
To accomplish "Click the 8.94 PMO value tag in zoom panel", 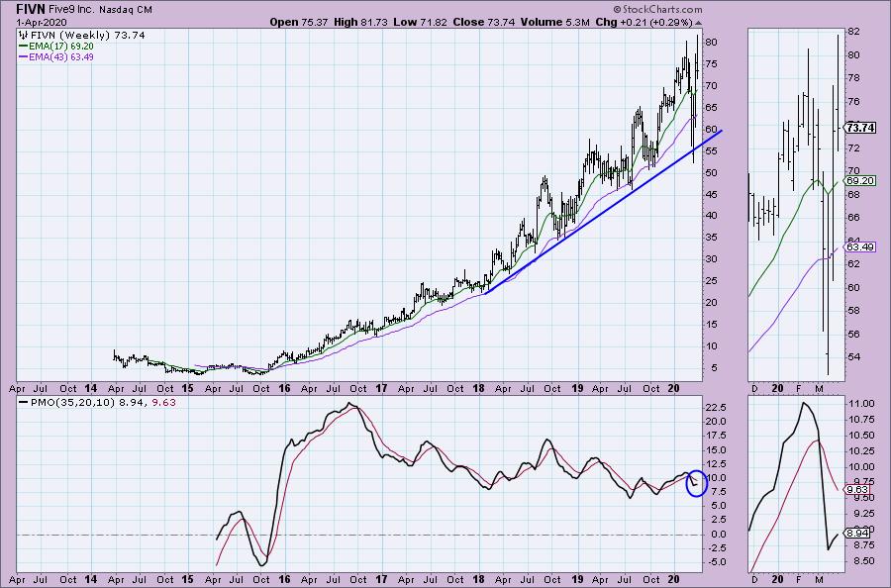I will pos(857,533).
